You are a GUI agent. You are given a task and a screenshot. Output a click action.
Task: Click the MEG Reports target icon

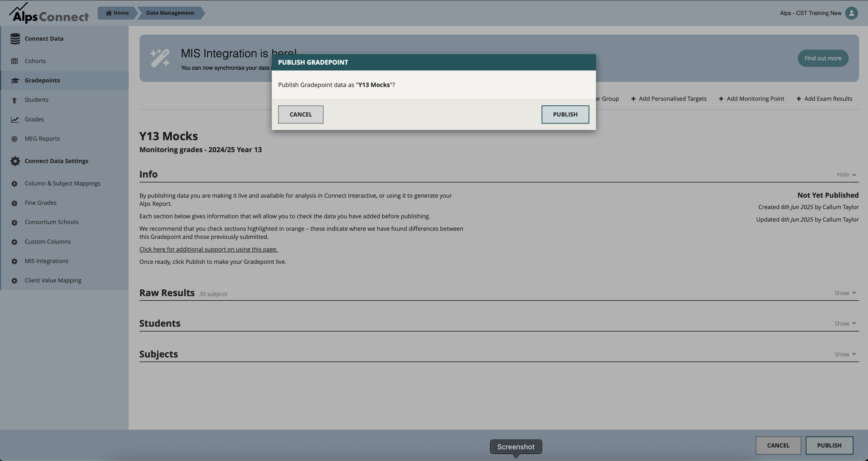pyautogui.click(x=14, y=139)
